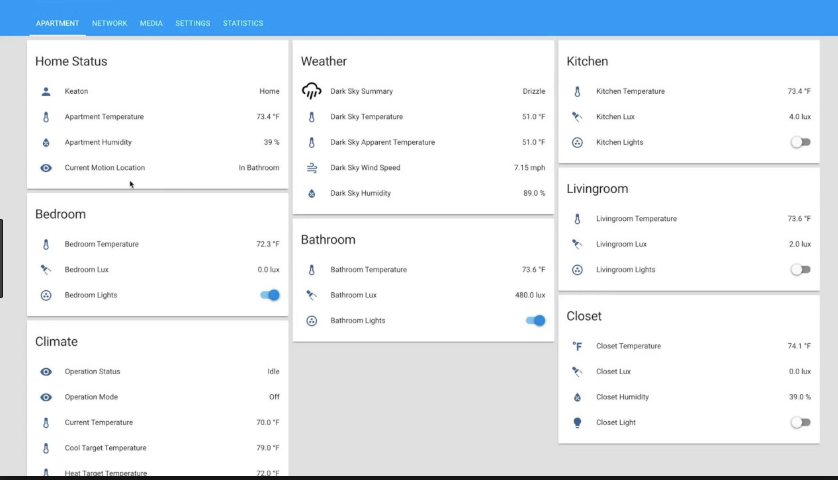Click the Closet Lux sensor icon
838x480 pixels.
pyautogui.click(x=577, y=371)
